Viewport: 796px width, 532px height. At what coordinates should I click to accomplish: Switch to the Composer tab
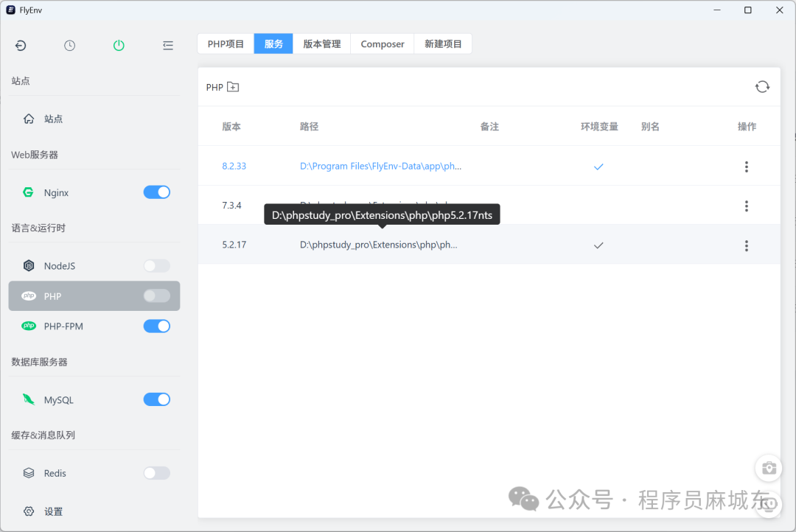point(383,43)
